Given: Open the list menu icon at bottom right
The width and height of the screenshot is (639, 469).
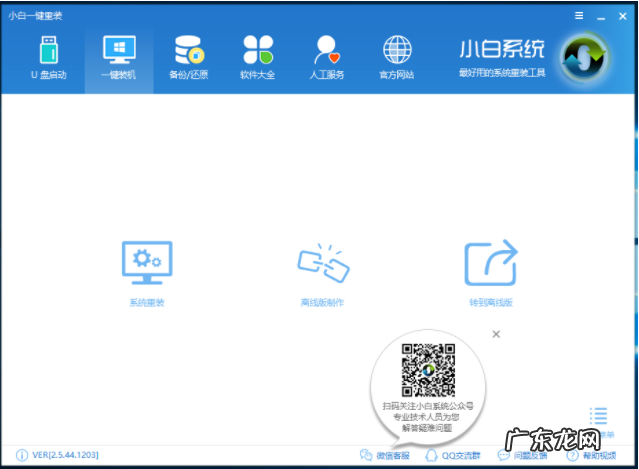Looking at the screenshot, I should [x=598, y=416].
